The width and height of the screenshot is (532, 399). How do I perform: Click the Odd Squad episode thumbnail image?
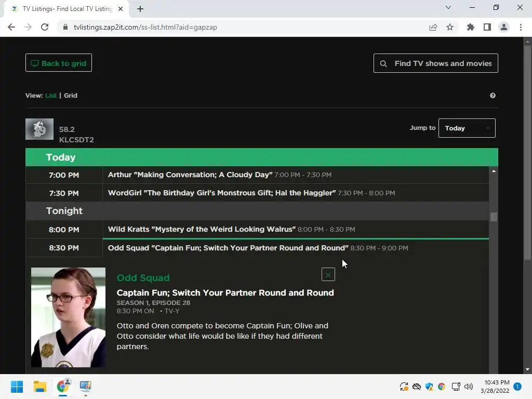click(x=68, y=317)
